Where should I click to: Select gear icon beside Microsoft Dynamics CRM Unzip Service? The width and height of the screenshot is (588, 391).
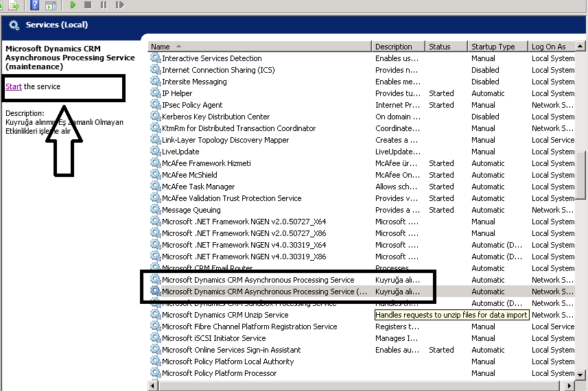155,314
